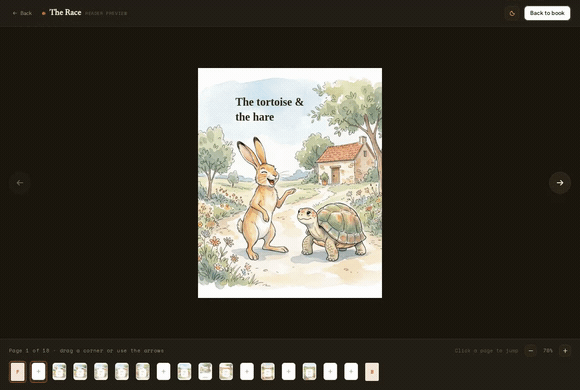Click the READER PREVIEW label
The height and width of the screenshot is (390, 580).
106,13
